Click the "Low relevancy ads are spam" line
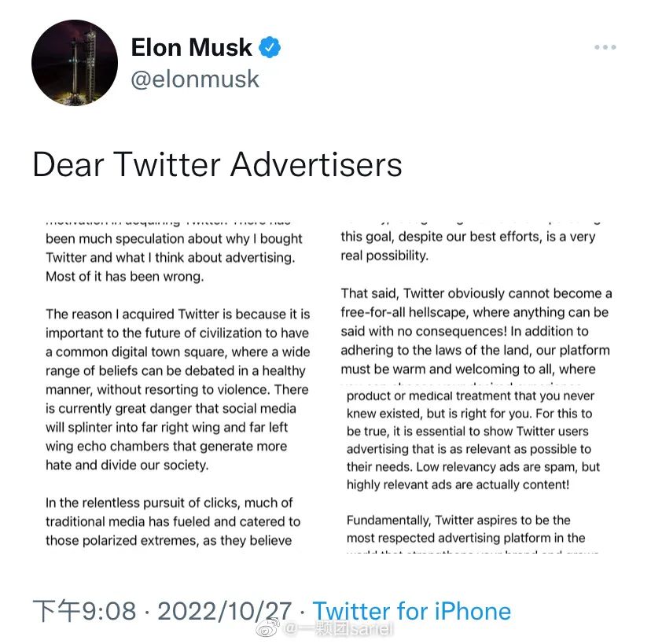Image resolution: width=651 pixels, height=644 pixels. [473, 467]
